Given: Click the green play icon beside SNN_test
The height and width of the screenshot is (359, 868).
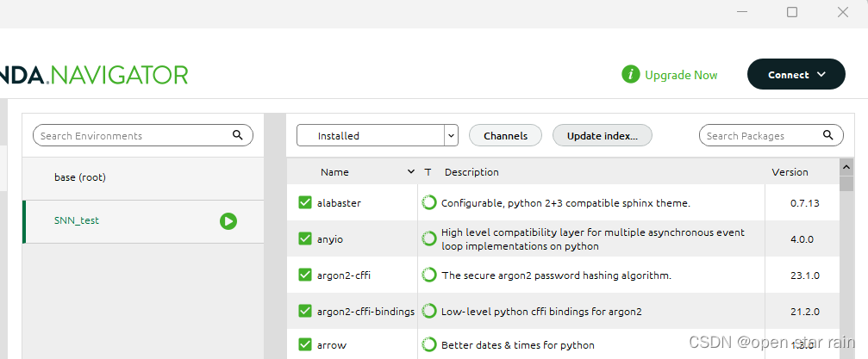Looking at the screenshot, I should [x=228, y=221].
